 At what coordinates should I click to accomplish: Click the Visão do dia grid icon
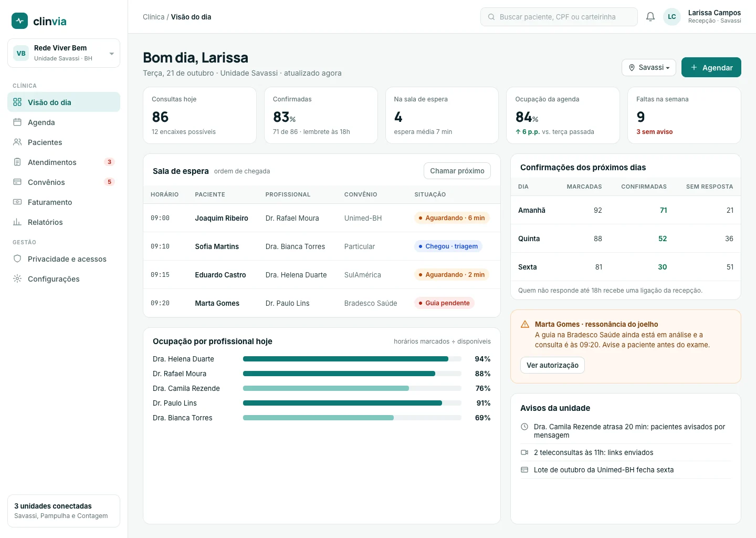[17, 102]
